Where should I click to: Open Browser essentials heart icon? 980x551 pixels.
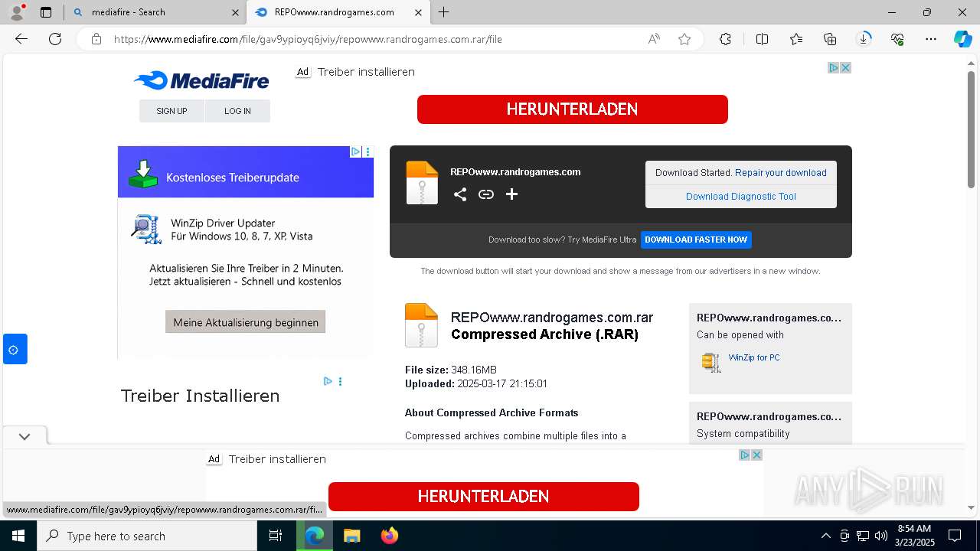click(x=897, y=39)
